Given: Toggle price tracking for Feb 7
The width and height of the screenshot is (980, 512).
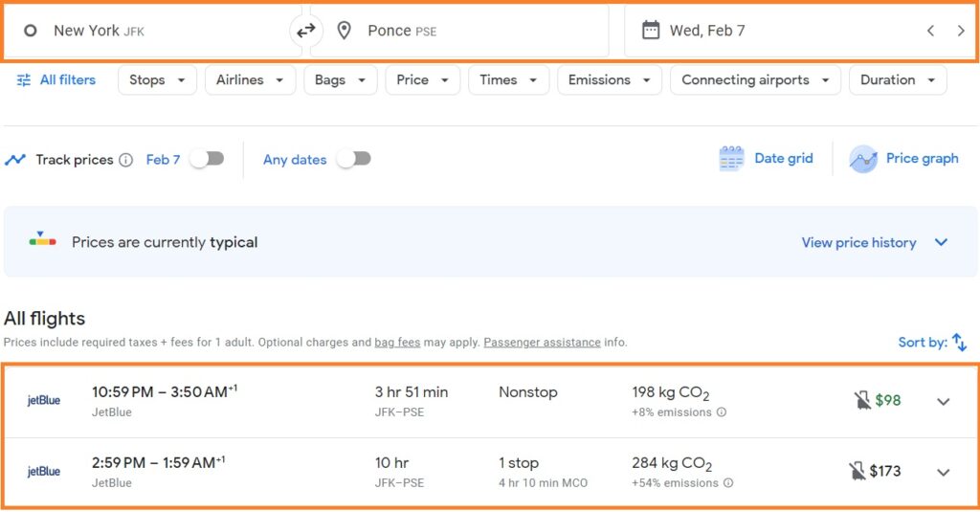Looking at the screenshot, I should [x=208, y=159].
